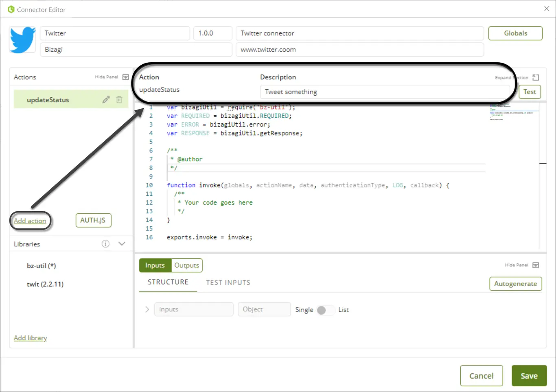
Task: Click the connector name field Twitter
Action: pyautogui.click(x=115, y=33)
